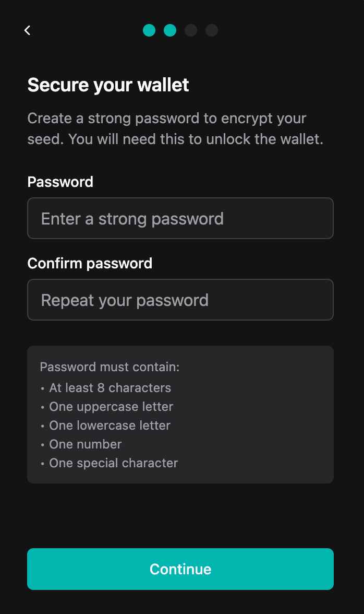The height and width of the screenshot is (614, 364).
Task: Focus the "Enter a strong password" field
Action: coord(180,218)
